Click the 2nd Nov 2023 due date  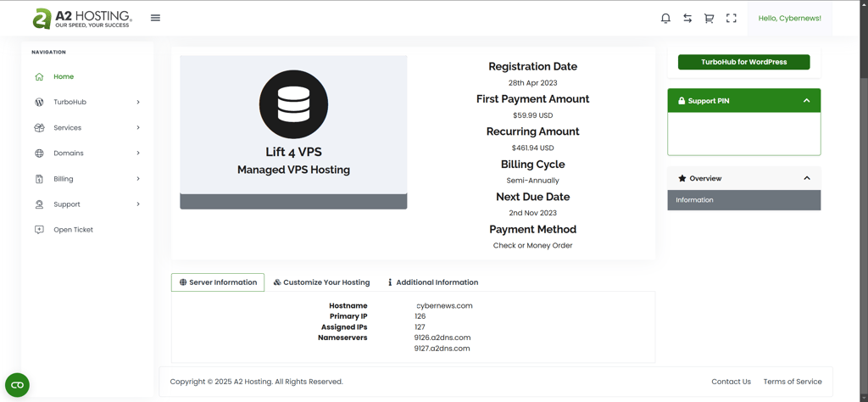coord(532,213)
